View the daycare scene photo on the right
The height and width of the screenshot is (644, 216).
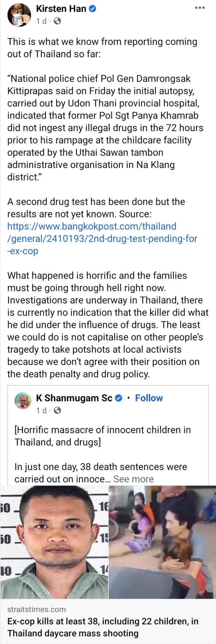tap(162, 542)
